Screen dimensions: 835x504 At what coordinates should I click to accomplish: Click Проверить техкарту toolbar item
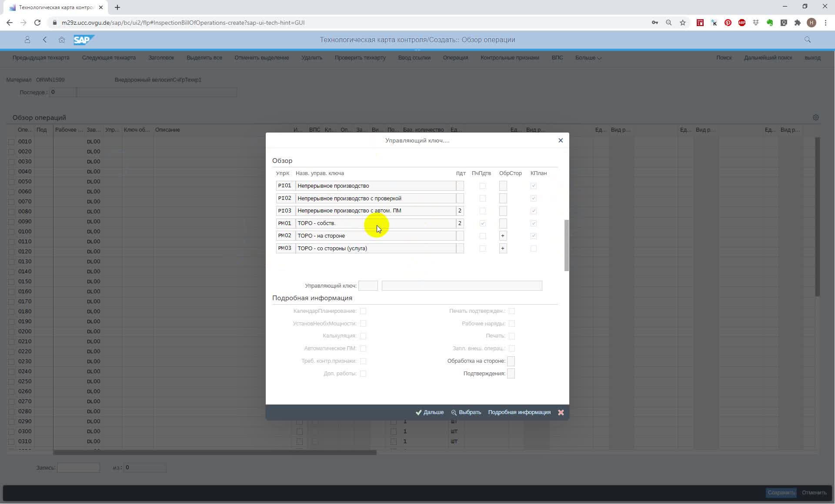(360, 58)
